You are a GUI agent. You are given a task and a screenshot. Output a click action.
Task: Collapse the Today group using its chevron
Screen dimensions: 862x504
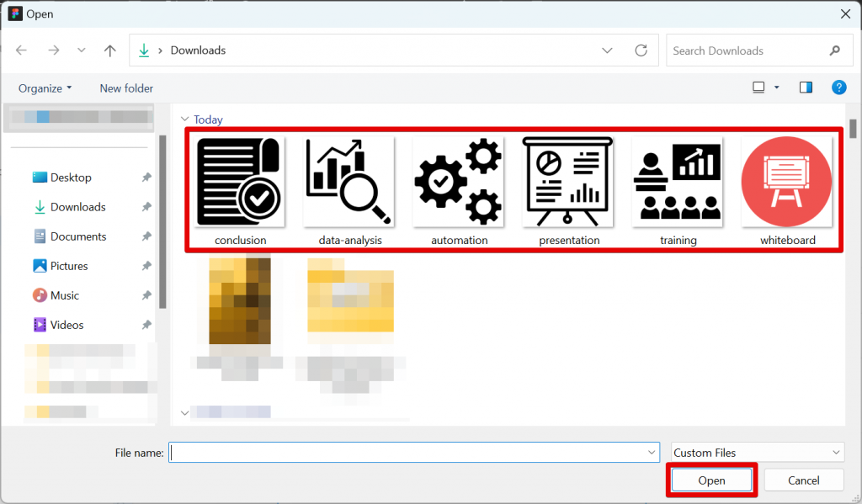[184, 119]
